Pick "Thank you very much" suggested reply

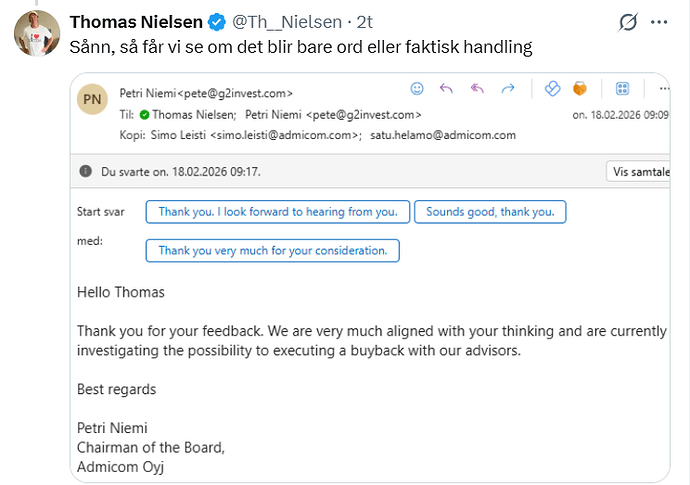click(272, 250)
